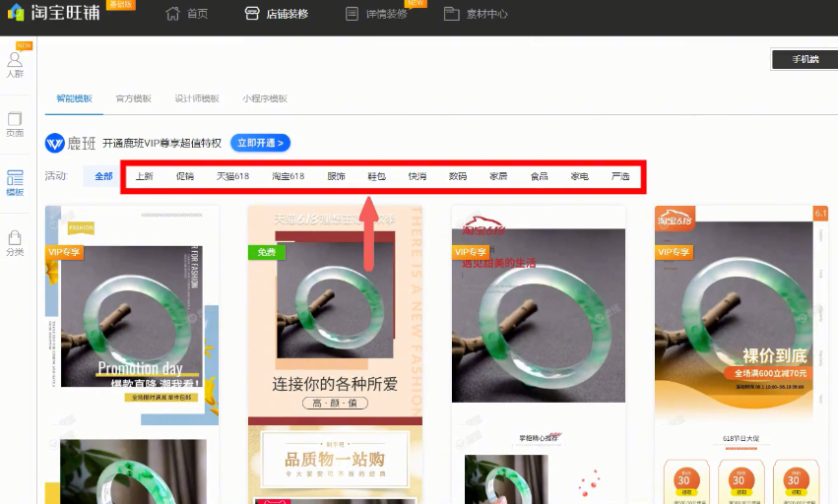Filter templates by 数码

(458, 176)
